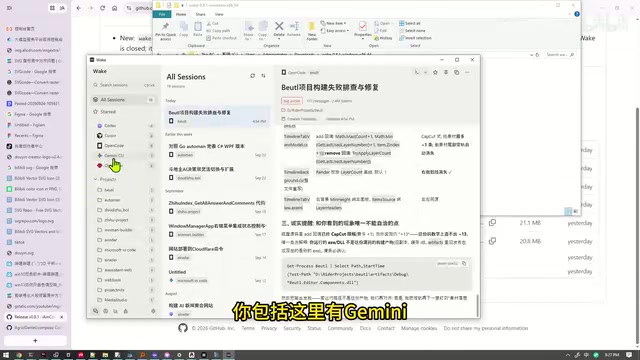The image size is (640, 360).
Task: Switch to the Home ribbon tab
Action: click(x=181, y=14)
